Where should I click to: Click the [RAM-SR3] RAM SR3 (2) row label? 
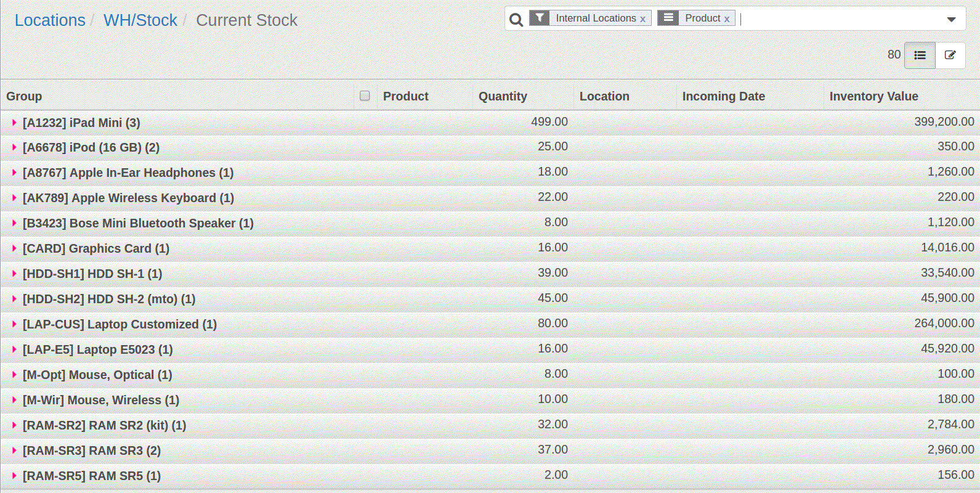click(x=92, y=450)
